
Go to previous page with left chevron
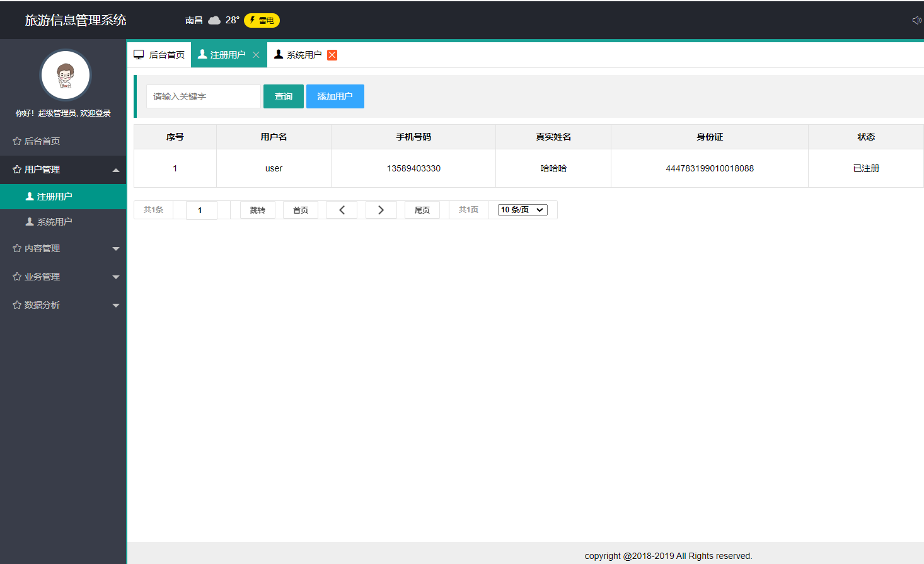pos(342,210)
